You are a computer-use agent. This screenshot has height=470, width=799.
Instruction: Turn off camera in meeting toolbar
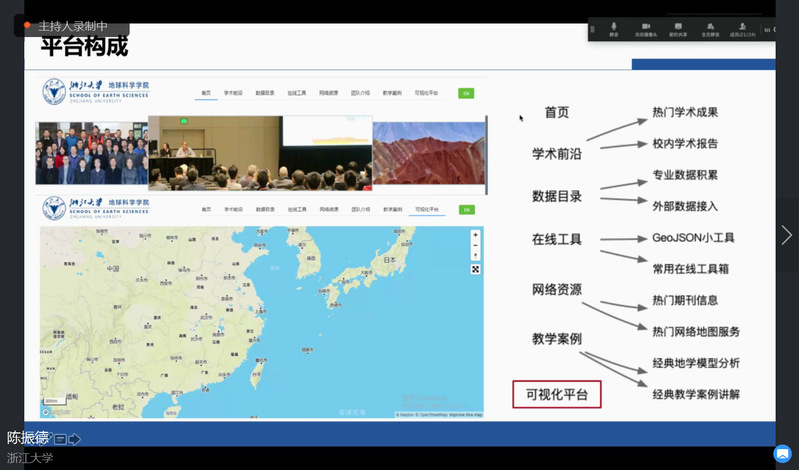646,29
